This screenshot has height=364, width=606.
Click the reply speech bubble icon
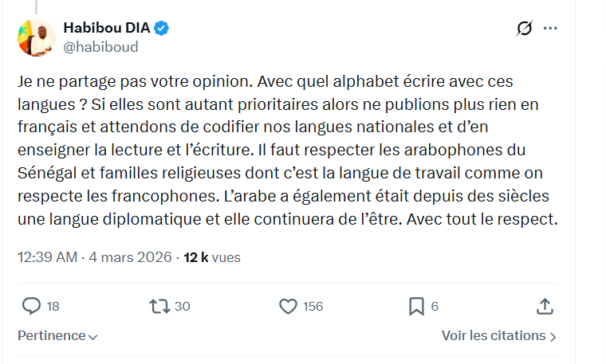[x=31, y=306]
